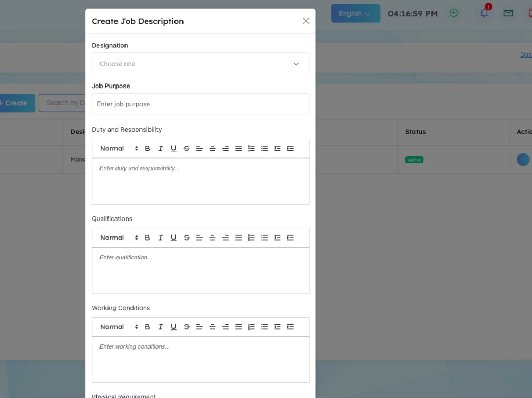Open the mail envelope icon
Viewport: 532px width, 398px height.
[508, 13]
